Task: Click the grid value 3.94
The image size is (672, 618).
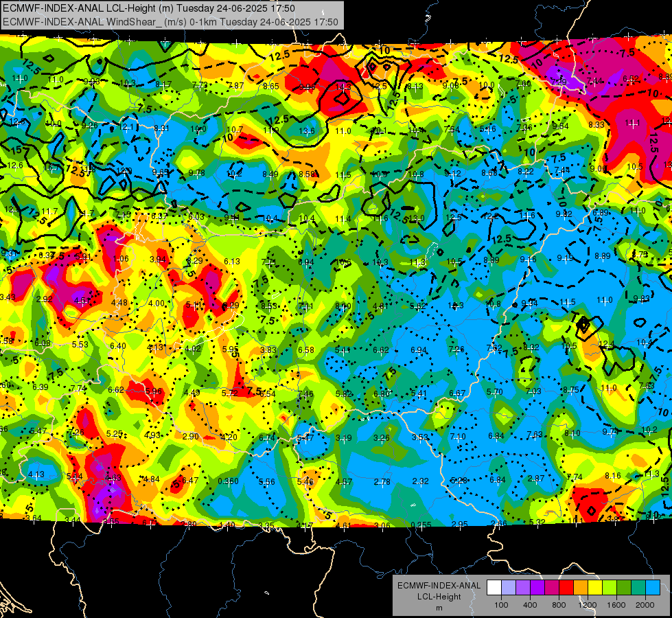Action: [158, 260]
